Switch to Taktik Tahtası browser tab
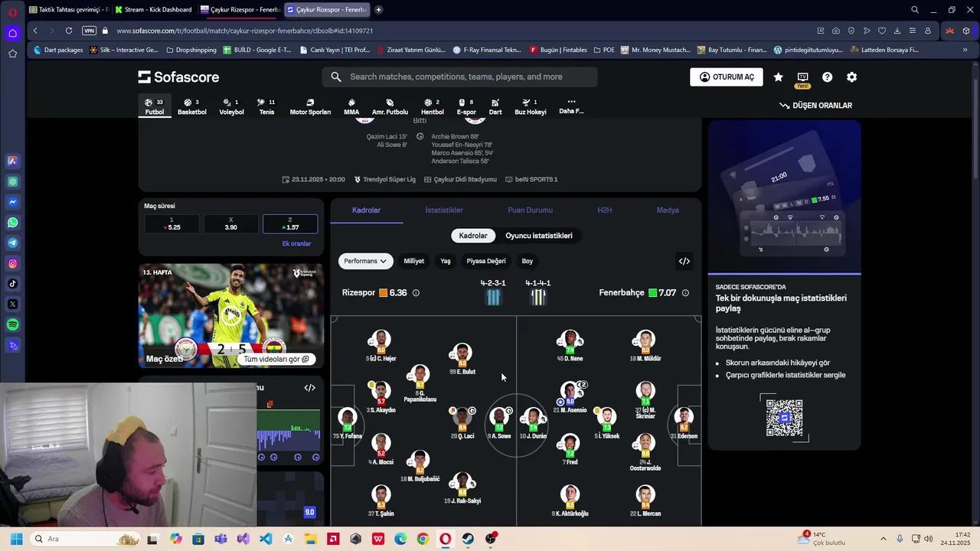Viewport: 980px width, 551px height. tap(68, 10)
